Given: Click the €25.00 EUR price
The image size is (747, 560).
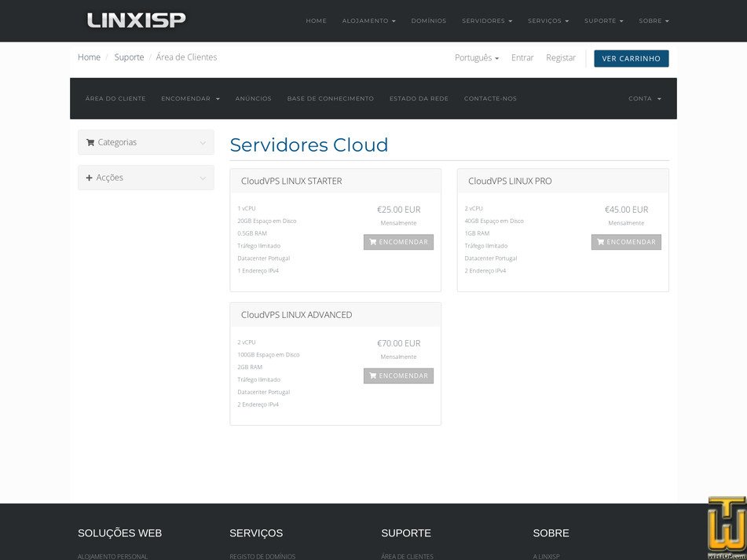Looking at the screenshot, I should [399, 210].
